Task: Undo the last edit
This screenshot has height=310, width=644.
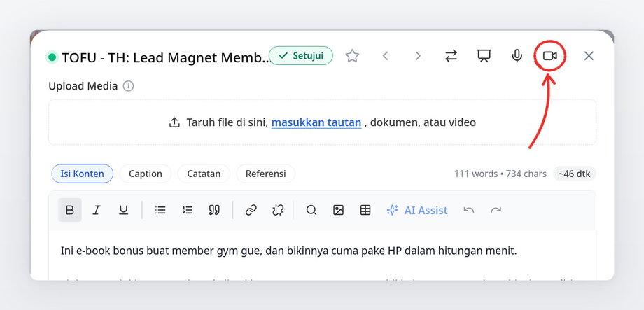Action: (x=468, y=210)
